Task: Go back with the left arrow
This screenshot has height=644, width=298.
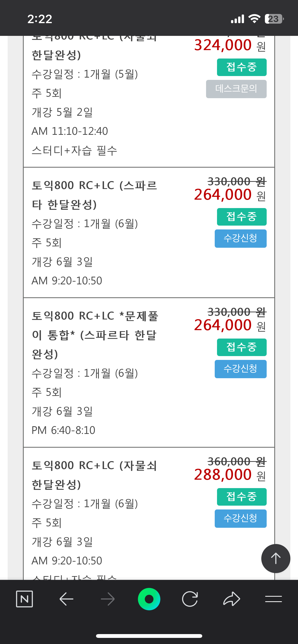Action: [66, 599]
